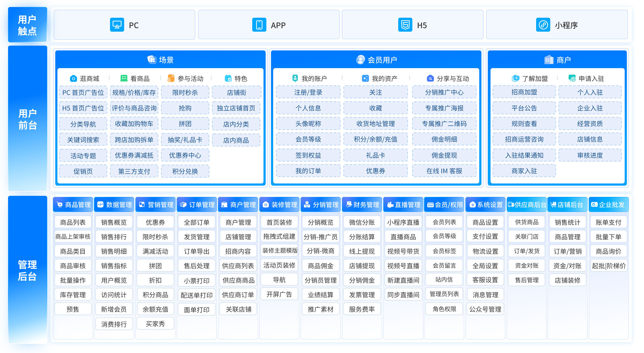Open the 系统设置 column header

(485, 205)
